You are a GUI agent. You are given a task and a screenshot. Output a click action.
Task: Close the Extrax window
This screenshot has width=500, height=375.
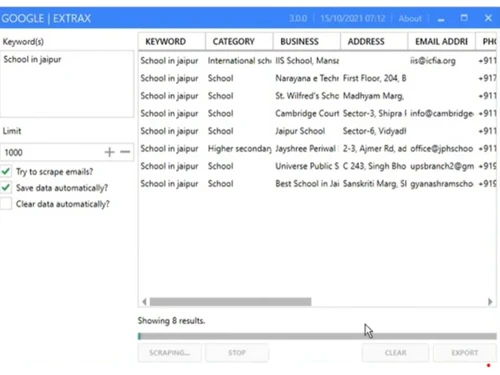488,18
